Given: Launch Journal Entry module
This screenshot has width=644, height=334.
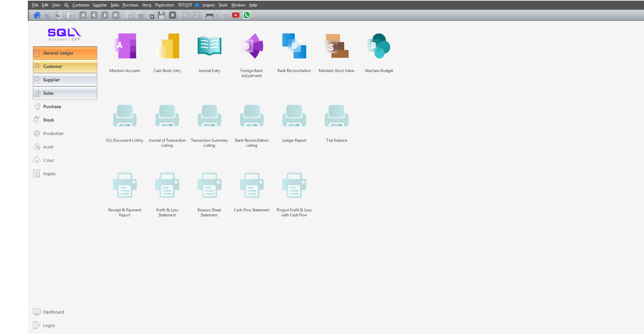Looking at the screenshot, I should (209, 47).
